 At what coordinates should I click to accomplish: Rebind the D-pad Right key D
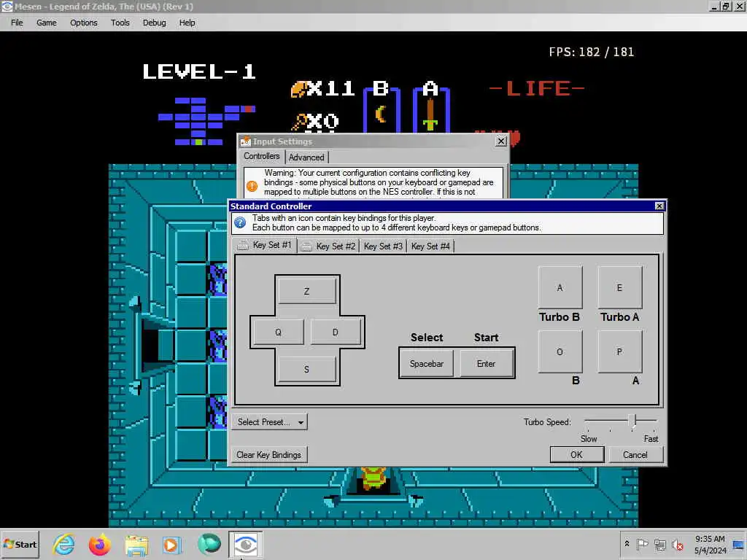pos(336,332)
